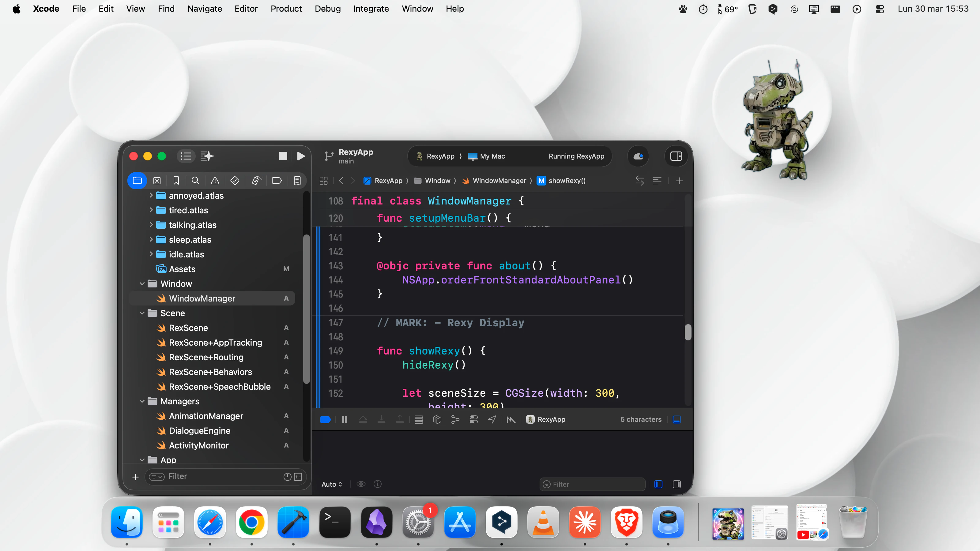Click the WindowManager breadcrumb
The width and height of the screenshot is (980, 551).
(x=499, y=181)
